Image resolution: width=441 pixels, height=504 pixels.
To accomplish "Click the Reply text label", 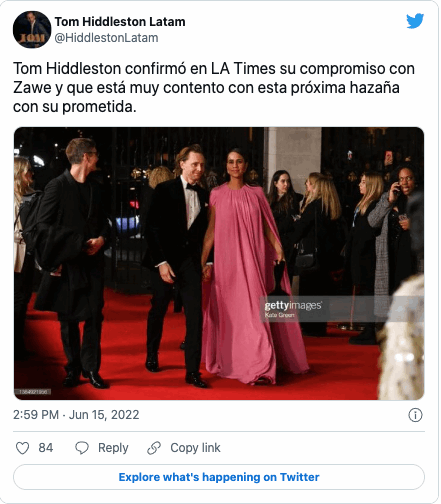I will [x=113, y=448].
